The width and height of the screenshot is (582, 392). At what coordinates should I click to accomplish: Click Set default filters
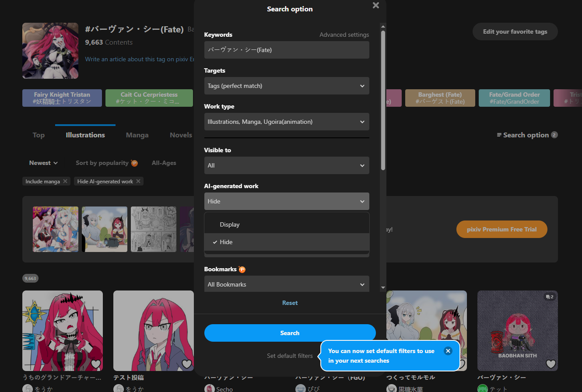point(290,356)
